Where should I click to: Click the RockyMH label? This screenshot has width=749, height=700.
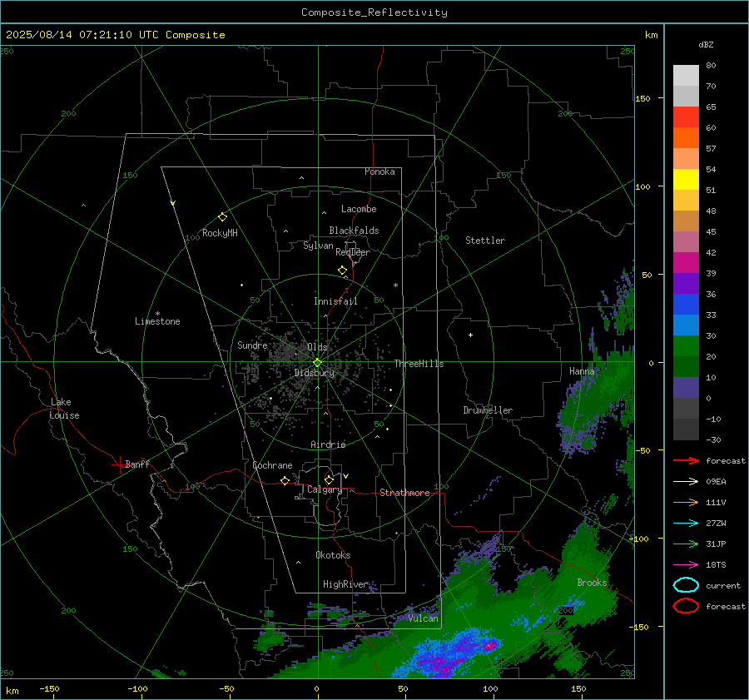(220, 233)
